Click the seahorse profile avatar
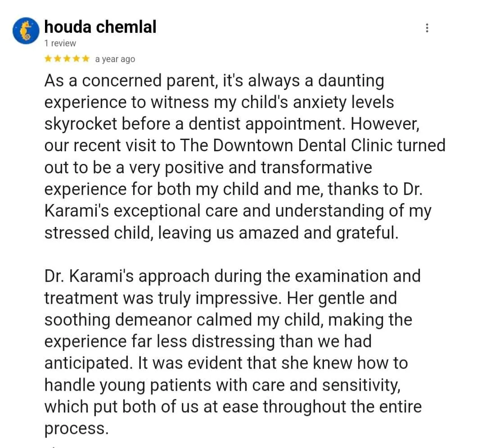The height and width of the screenshot is (448, 486). [26, 31]
